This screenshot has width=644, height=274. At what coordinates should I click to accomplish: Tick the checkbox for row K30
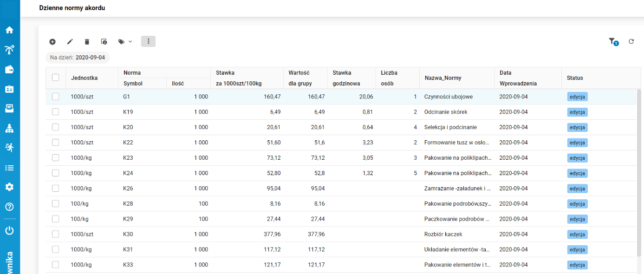[56, 235]
